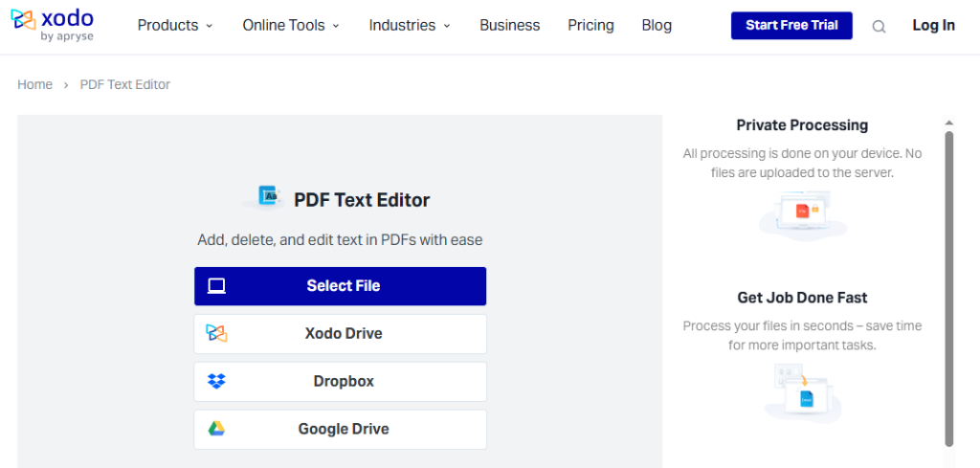The image size is (980, 468).
Task: Click the Google Drive triangle icon
Action: [x=216, y=429]
